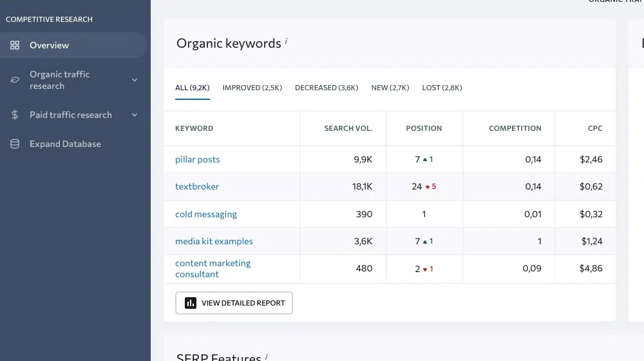This screenshot has width=644, height=361.
Task: Click position 24 in textbroker row
Action: (x=417, y=187)
